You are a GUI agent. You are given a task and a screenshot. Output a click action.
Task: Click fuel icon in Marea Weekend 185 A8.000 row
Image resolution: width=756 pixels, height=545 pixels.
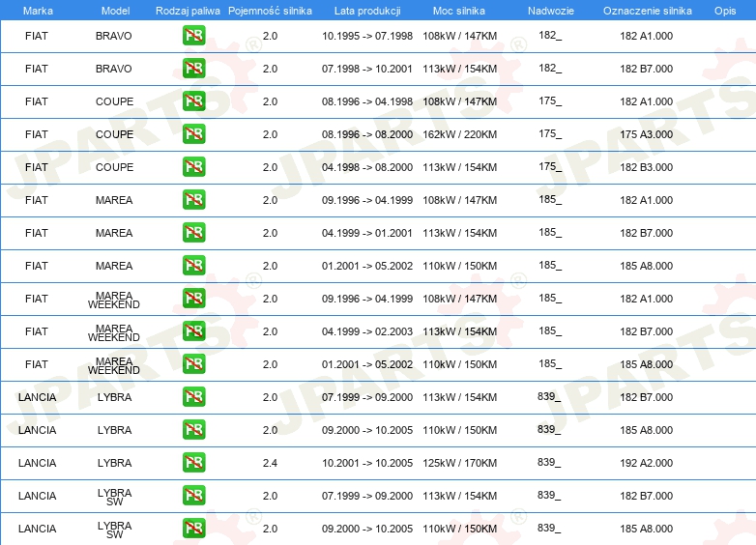pos(193,363)
